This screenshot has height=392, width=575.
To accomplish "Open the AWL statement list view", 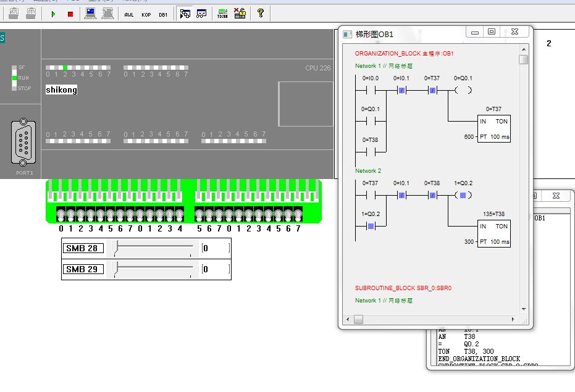I will (128, 14).
